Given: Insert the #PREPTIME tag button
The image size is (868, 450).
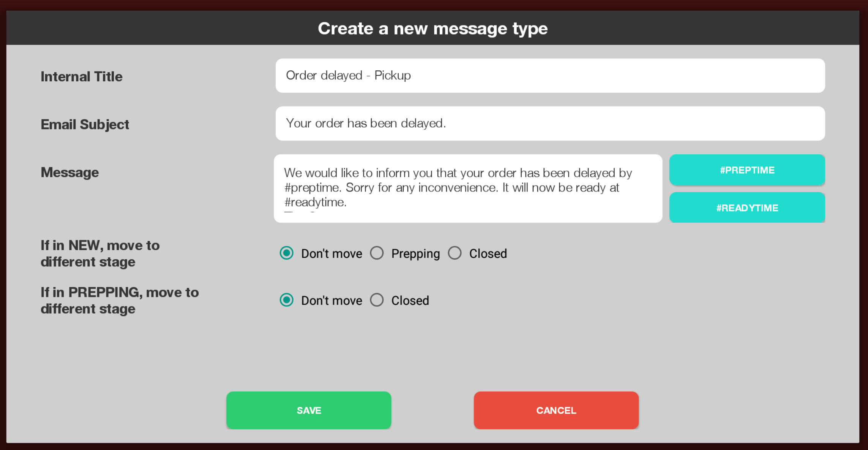Looking at the screenshot, I should 747,170.
